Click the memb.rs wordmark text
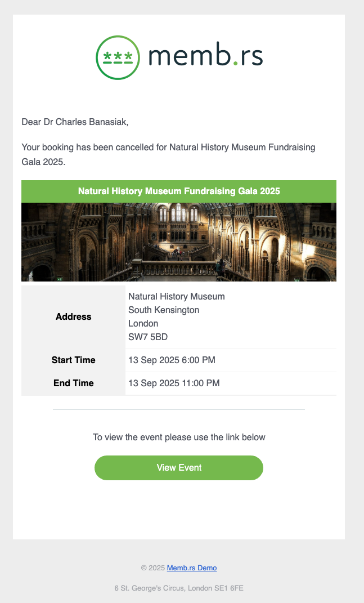Screen dimensions: 364x603 [x=205, y=57]
